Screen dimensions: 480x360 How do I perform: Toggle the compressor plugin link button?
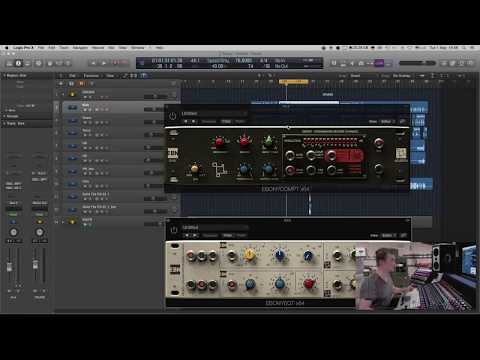[403, 121]
